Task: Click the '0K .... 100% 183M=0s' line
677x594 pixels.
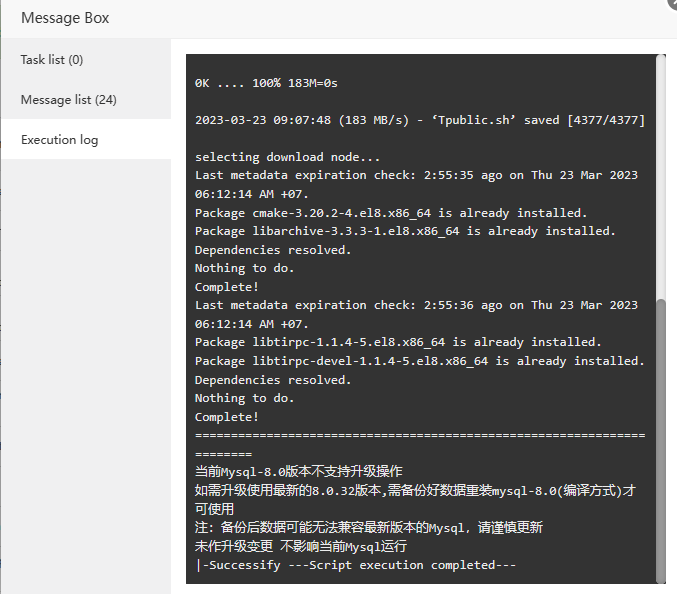Action: 280,83
